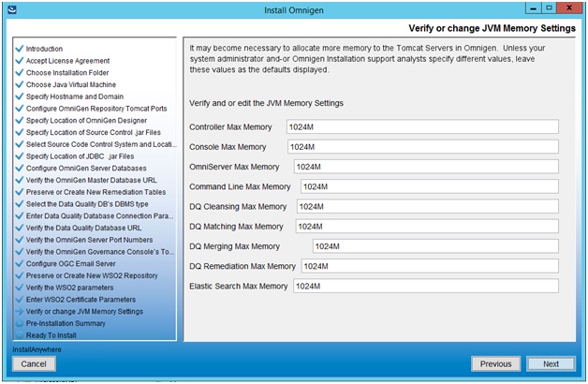
Task: Click Configure OGC Email Server step text
Action: click(x=71, y=263)
